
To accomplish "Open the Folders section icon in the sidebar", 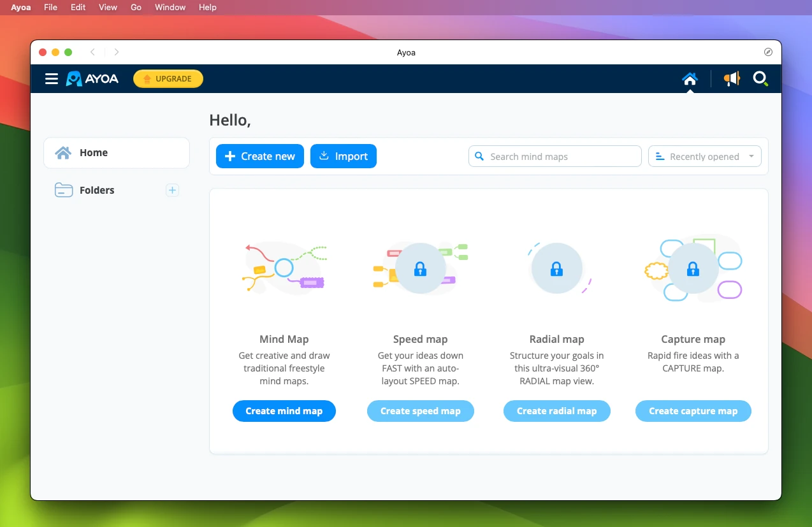I will click(63, 190).
